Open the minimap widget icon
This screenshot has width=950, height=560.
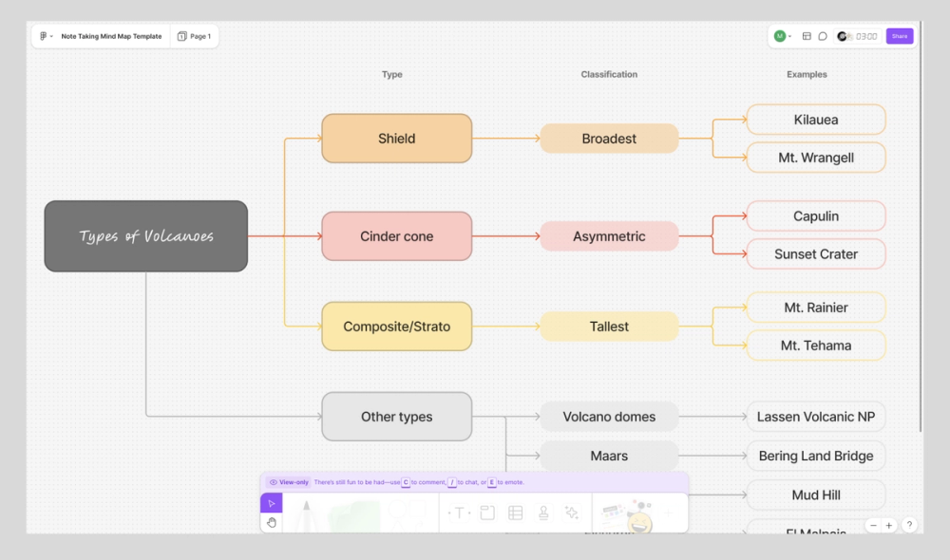[x=807, y=36]
